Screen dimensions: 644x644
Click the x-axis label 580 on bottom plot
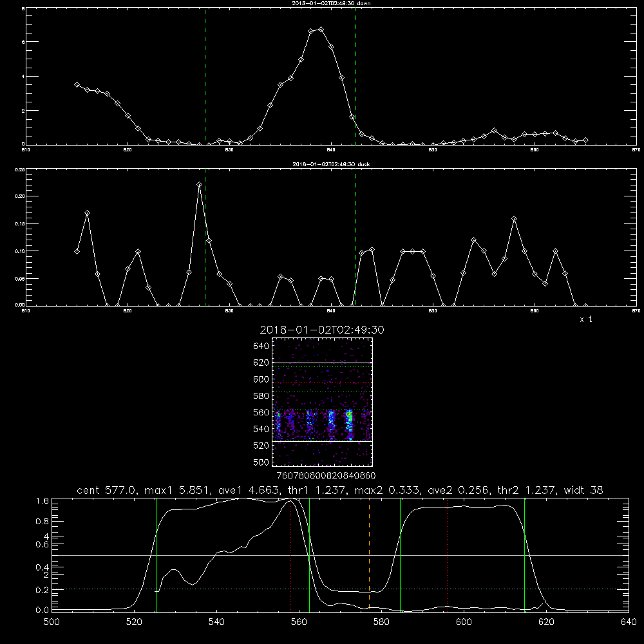[x=381, y=622]
